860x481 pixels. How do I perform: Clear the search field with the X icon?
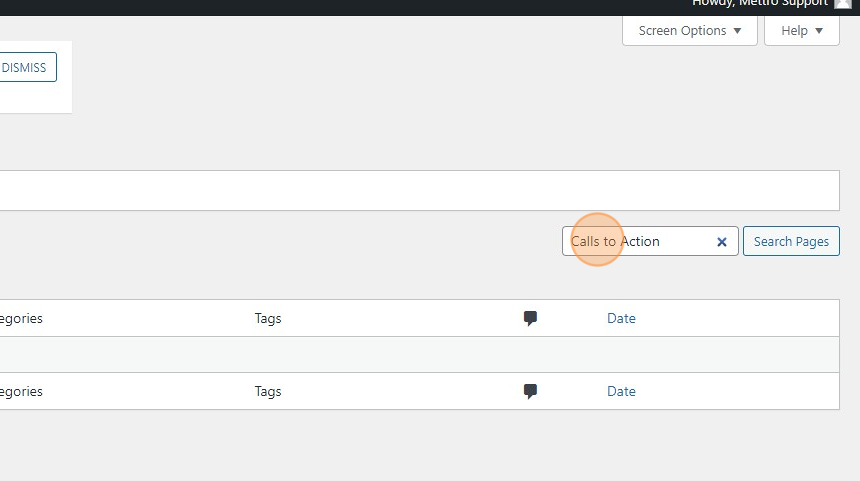coord(722,242)
